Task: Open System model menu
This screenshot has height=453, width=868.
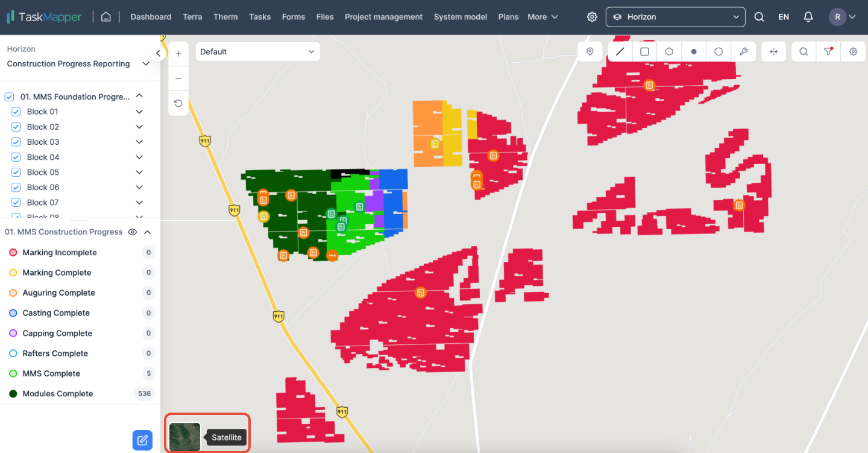Action: pos(461,17)
